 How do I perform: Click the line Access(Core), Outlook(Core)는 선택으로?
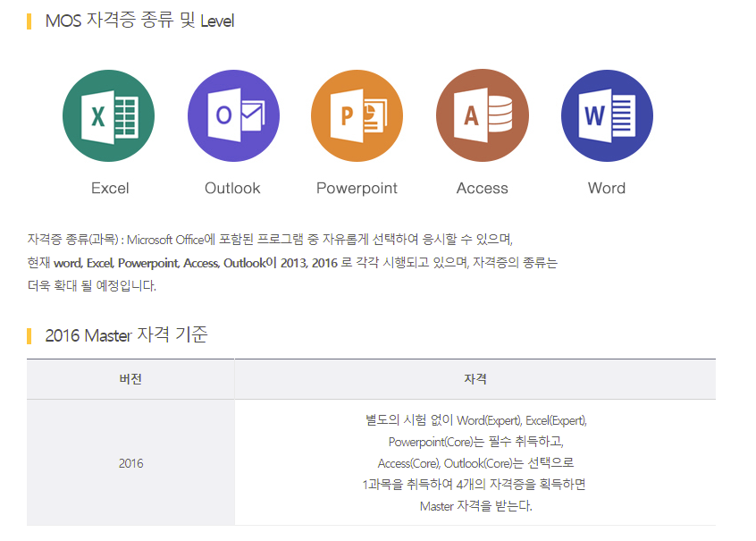(476, 463)
